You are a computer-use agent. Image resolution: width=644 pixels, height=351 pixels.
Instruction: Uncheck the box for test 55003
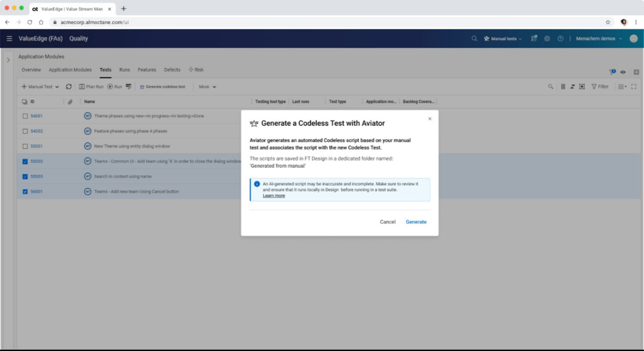[25, 177]
